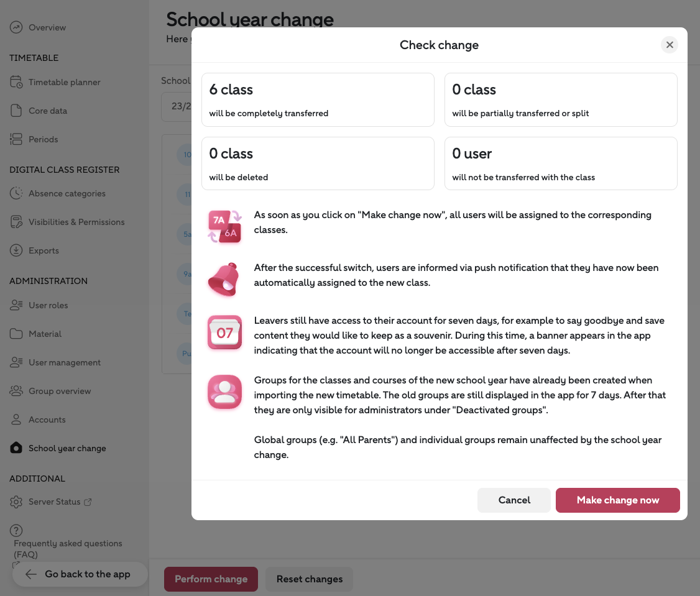700x596 pixels.
Task: Select the Periods icon in sidebar
Action: (x=16, y=139)
